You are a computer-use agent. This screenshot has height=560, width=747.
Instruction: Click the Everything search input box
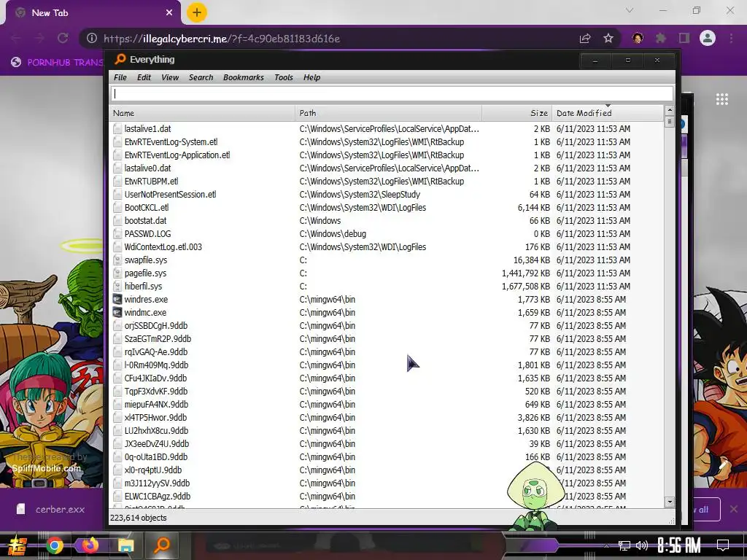click(392, 93)
